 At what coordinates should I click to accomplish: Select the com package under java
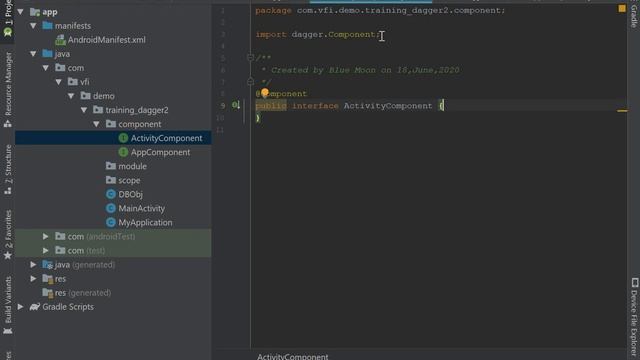pyautogui.click(x=76, y=68)
